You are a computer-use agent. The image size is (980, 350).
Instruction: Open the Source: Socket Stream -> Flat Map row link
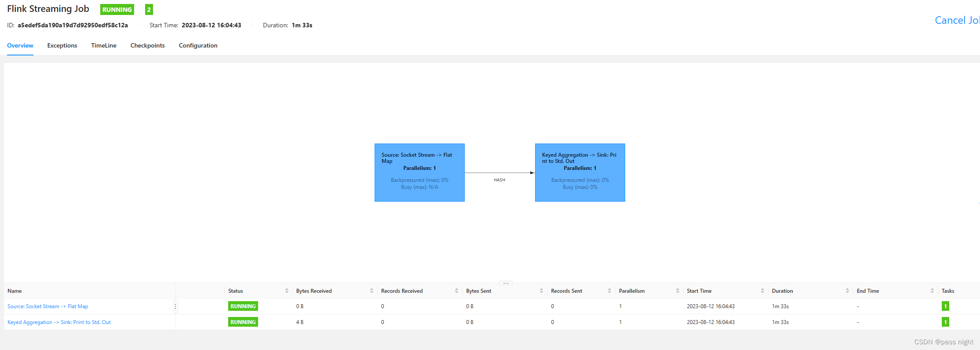[x=47, y=306]
